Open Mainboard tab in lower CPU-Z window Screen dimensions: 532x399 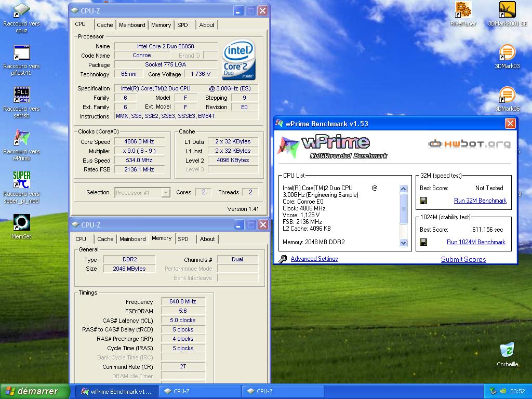point(132,239)
